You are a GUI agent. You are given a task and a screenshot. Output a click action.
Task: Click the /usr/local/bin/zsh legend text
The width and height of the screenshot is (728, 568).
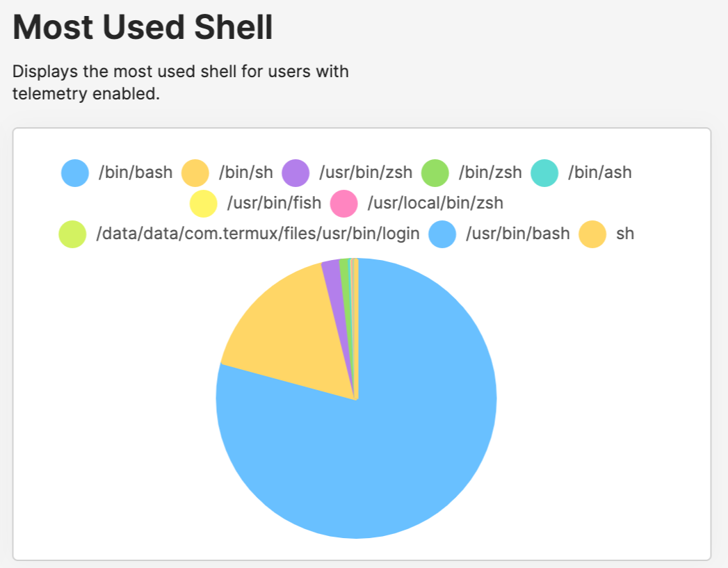[x=435, y=203]
